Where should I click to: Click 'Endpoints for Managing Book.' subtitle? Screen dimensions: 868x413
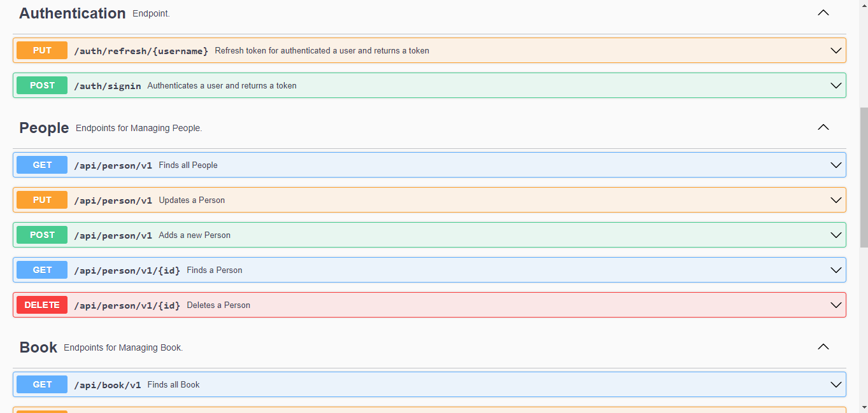click(x=124, y=347)
